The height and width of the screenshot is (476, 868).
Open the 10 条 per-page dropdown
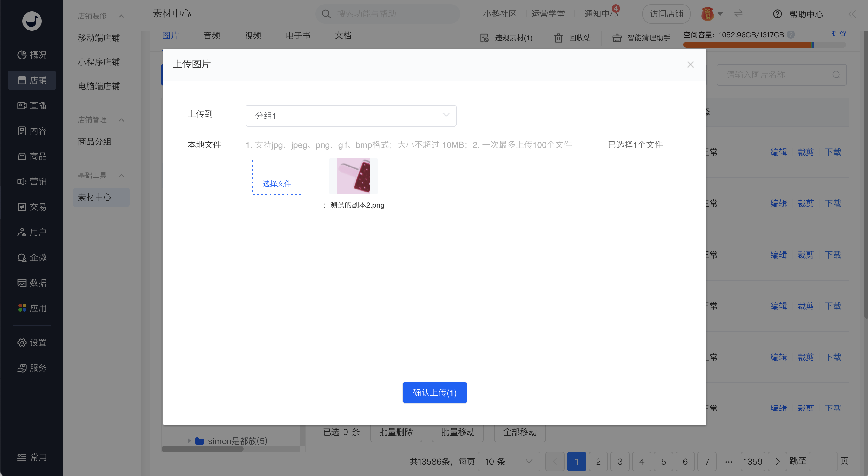pos(509,461)
